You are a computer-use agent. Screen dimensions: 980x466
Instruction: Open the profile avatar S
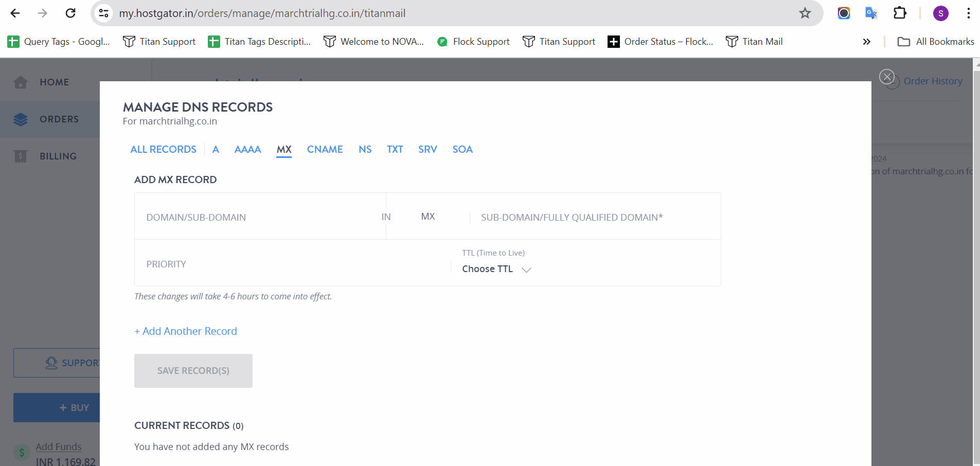(941, 13)
